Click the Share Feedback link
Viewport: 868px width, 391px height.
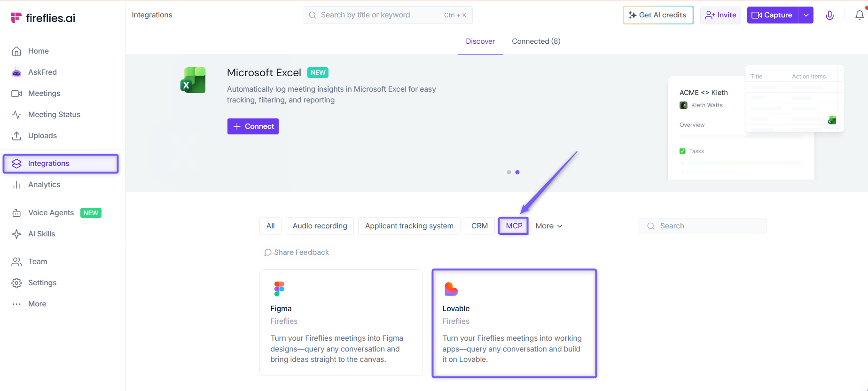coord(297,252)
